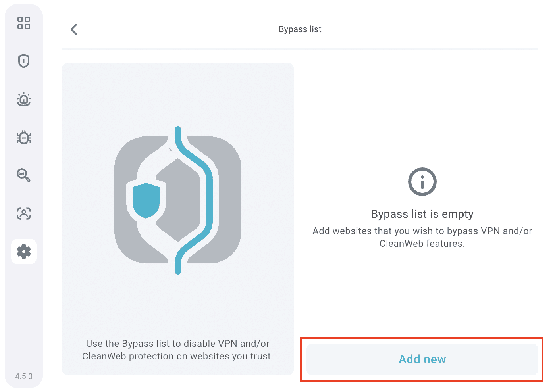Select the Antivirus bug icon

click(x=24, y=137)
